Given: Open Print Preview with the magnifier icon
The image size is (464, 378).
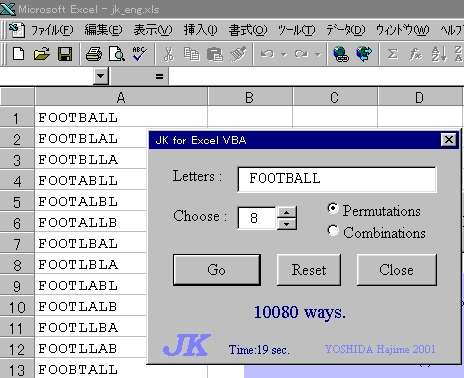Looking at the screenshot, I should coord(117,54).
